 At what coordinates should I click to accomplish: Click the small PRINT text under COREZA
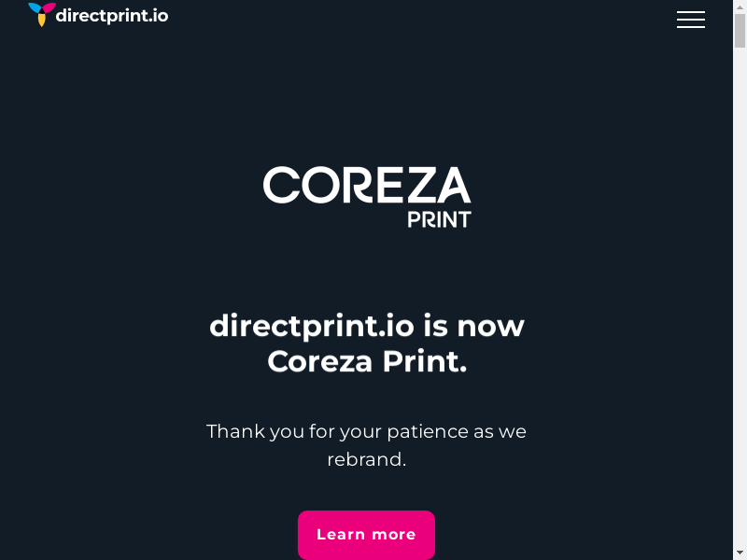point(439,219)
